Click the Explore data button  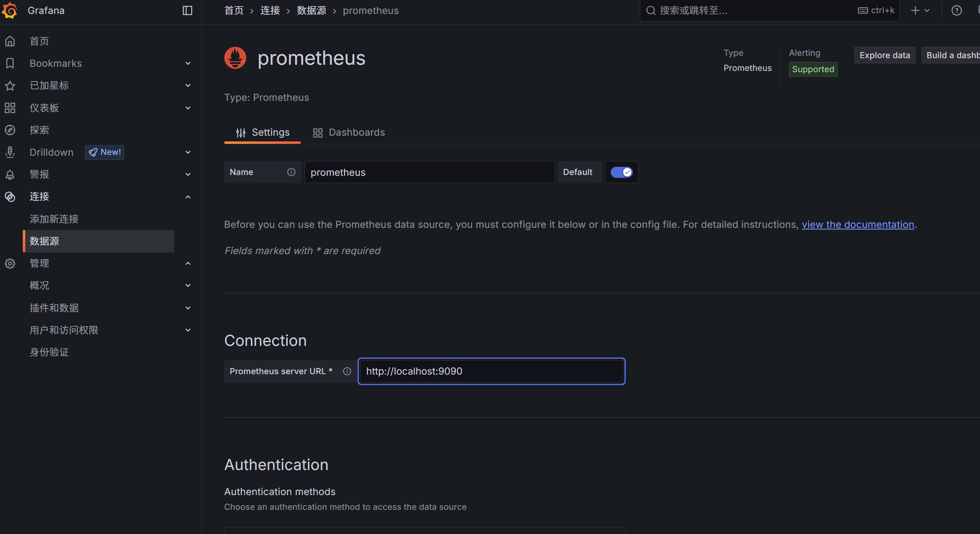(x=885, y=55)
